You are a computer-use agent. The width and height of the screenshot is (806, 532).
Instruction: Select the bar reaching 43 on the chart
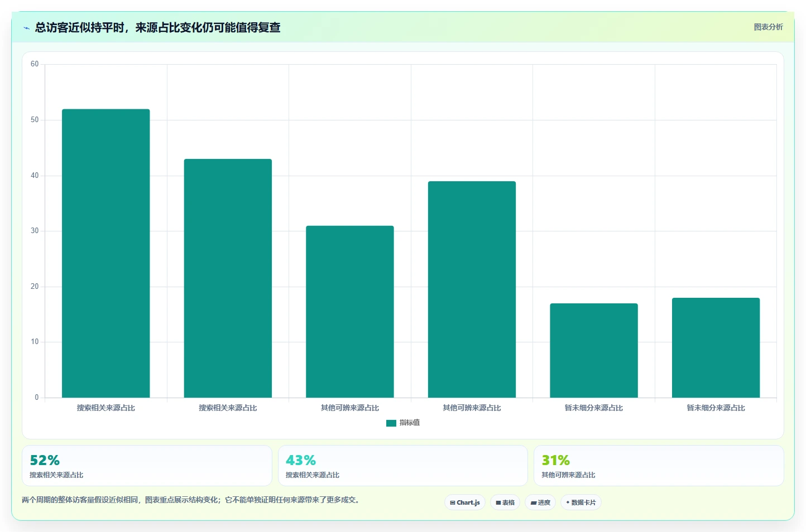228,278
